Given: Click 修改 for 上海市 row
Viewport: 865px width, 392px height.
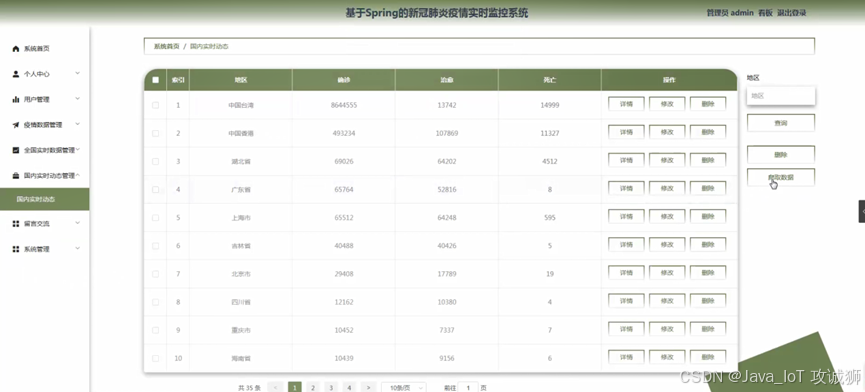Looking at the screenshot, I should [x=667, y=217].
